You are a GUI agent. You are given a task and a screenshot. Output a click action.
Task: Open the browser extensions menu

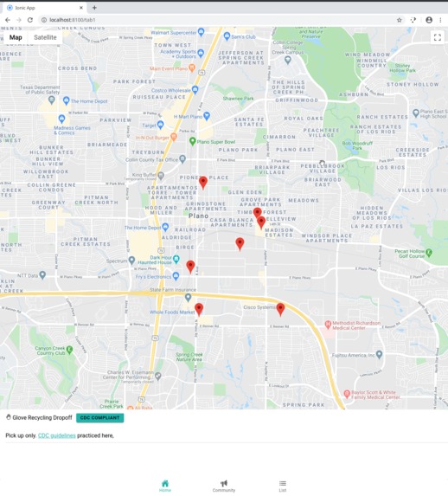(x=413, y=20)
